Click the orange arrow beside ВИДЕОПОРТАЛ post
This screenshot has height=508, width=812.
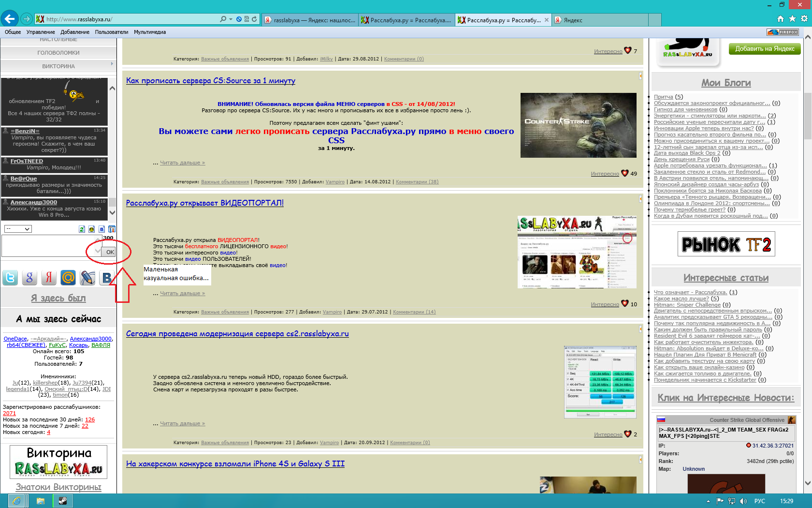click(x=640, y=198)
